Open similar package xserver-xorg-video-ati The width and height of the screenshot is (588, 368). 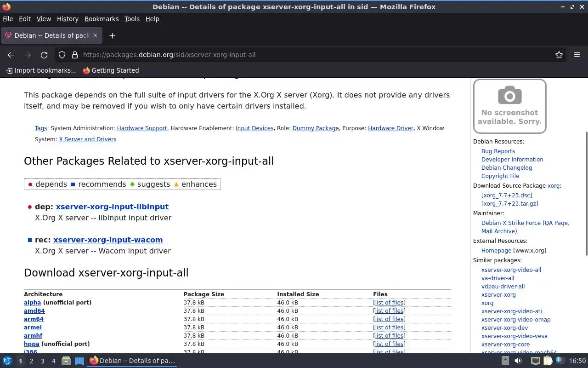[511, 311]
